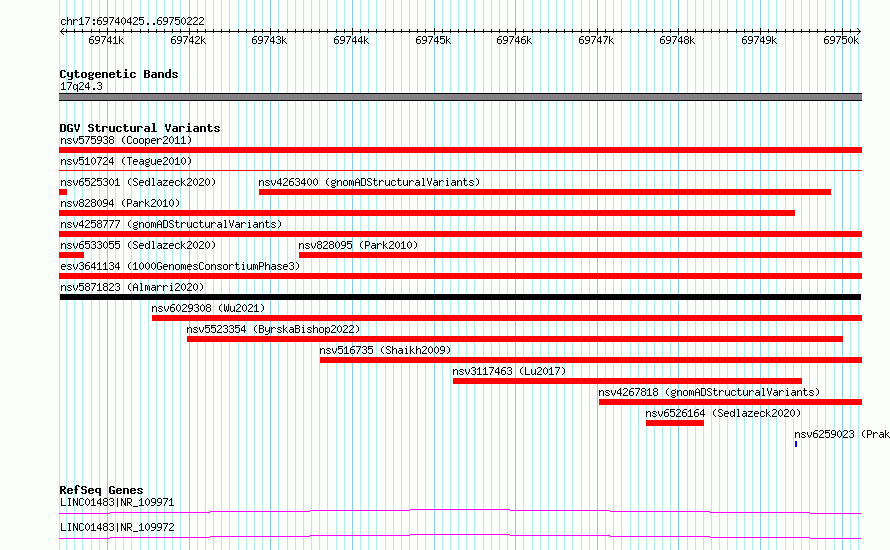Click the chr17:69740425..69750222 coordinate label

pyautogui.click(x=132, y=21)
